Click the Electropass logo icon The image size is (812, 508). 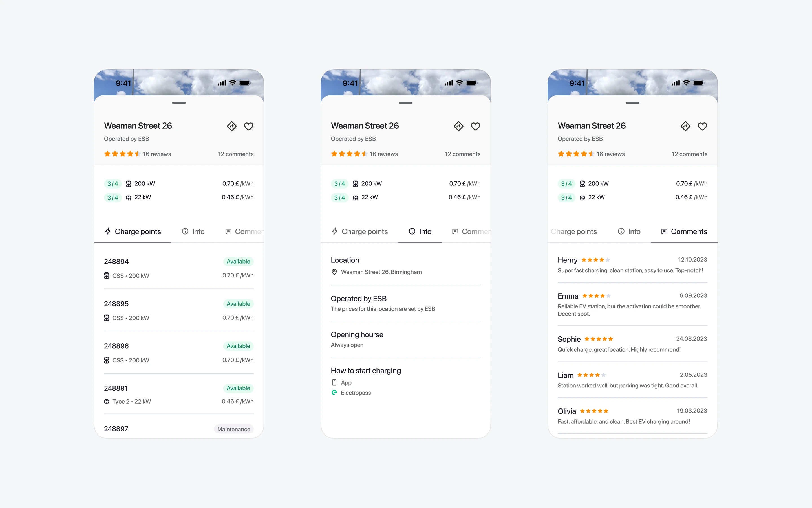[x=334, y=392]
